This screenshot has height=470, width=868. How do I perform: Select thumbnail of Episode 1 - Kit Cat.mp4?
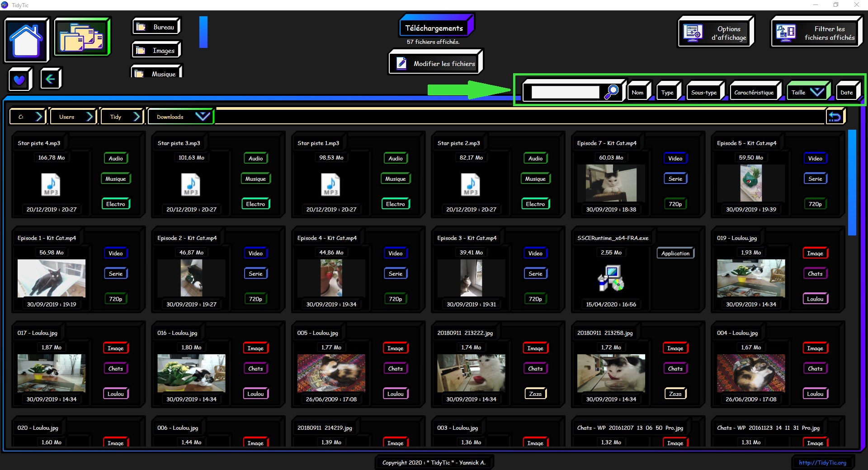51,278
